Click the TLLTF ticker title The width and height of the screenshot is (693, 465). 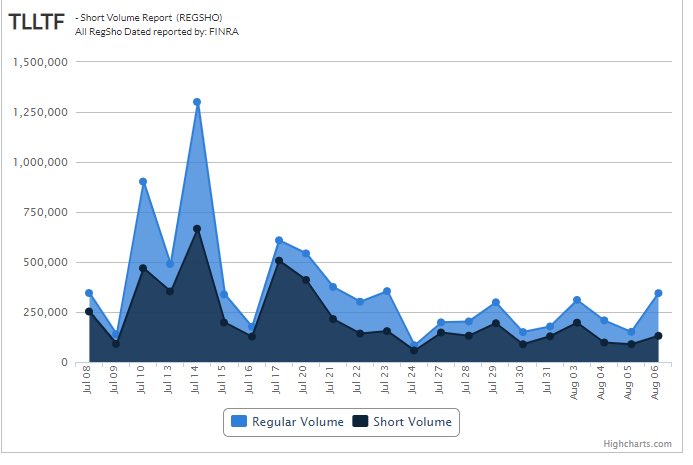coord(36,22)
